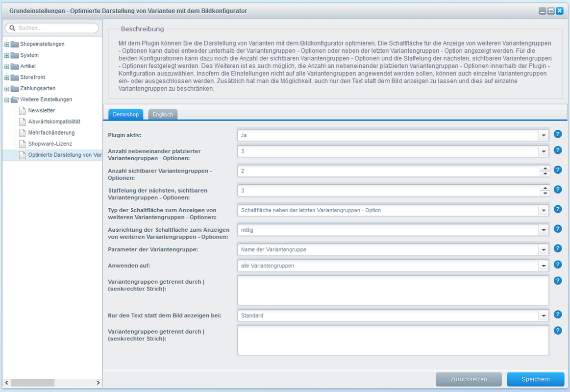
Task: Open Nur den Text 'Standard' dropdown arrow
Action: [544, 316]
